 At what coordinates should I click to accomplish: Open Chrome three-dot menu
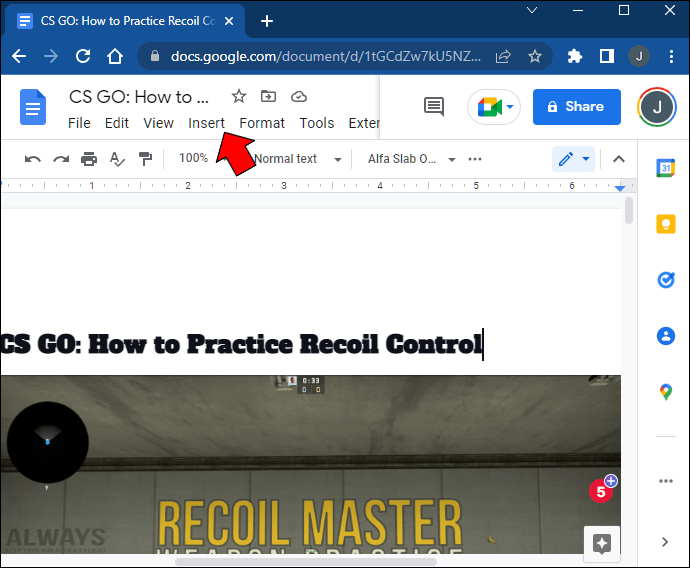pos(671,56)
